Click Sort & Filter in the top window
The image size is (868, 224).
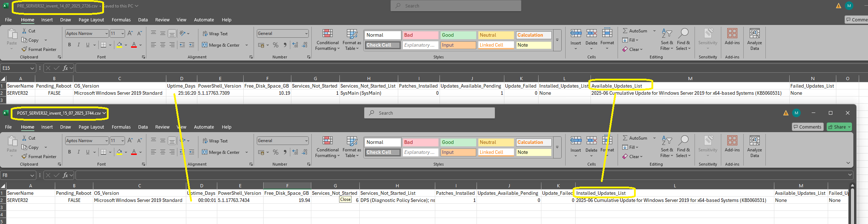pos(666,39)
